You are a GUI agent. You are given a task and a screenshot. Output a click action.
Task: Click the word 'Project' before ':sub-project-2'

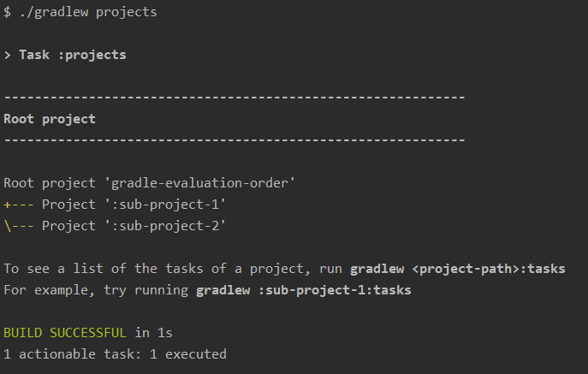(68, 226)
